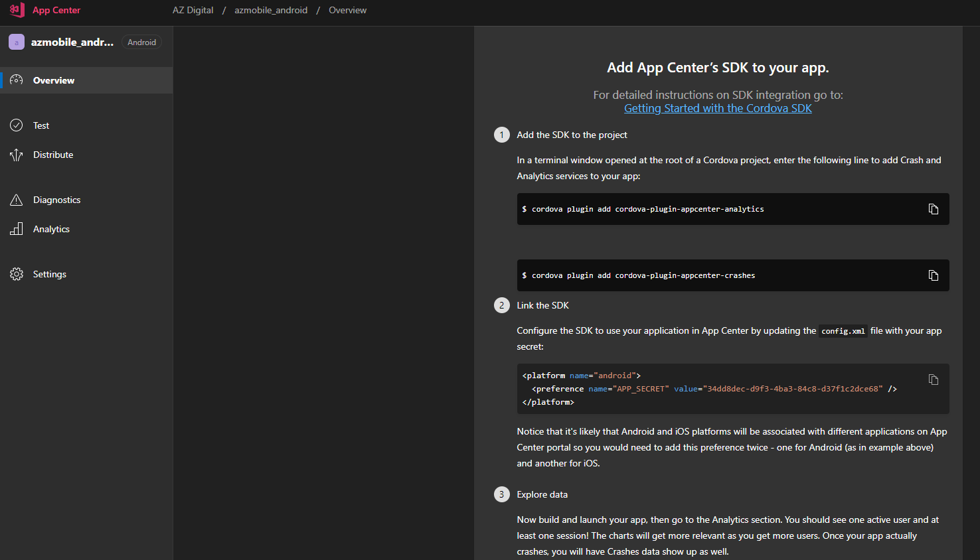Click the Distribute arrows icon

click(17, 155)
